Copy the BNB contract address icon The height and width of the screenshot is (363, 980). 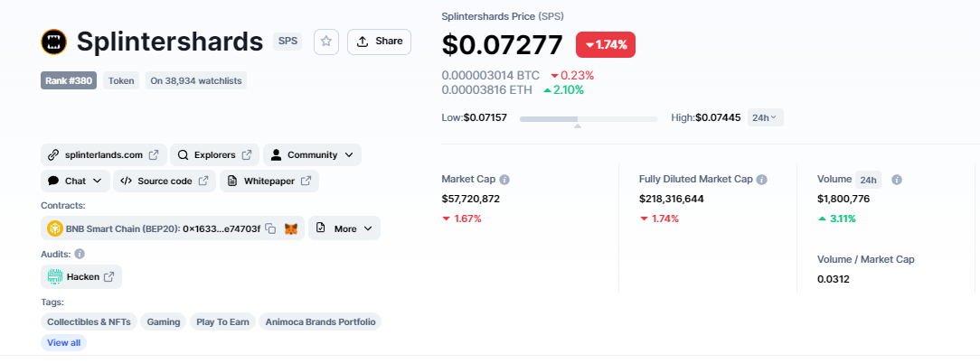(270, 228)
